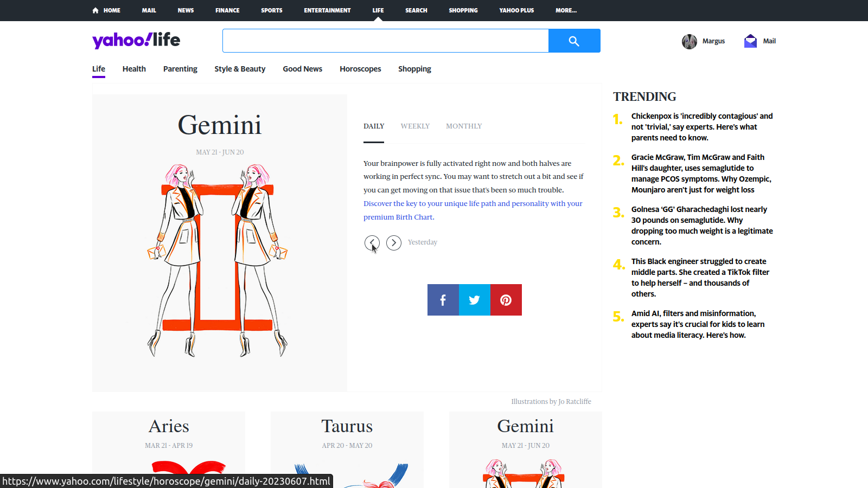This screenshot has height=488, width=868.
Task: Open YAHOO PLUS in the top bar
Action: (516, 10)
